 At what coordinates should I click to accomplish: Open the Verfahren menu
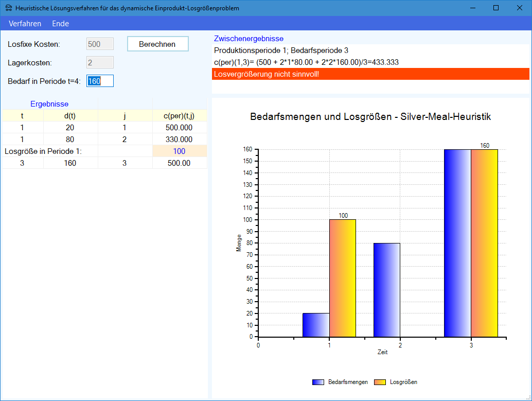(x=25, y=24)
